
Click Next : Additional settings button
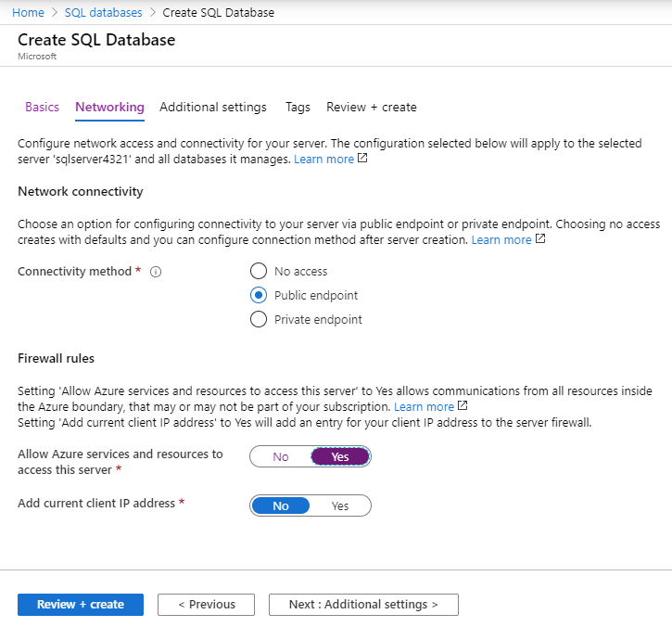click(363, 605)
